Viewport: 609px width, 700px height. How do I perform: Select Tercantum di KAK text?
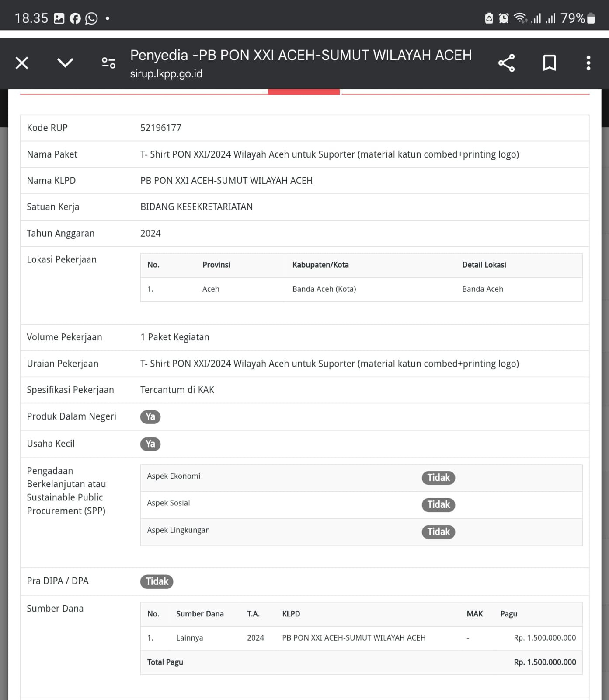177,390
